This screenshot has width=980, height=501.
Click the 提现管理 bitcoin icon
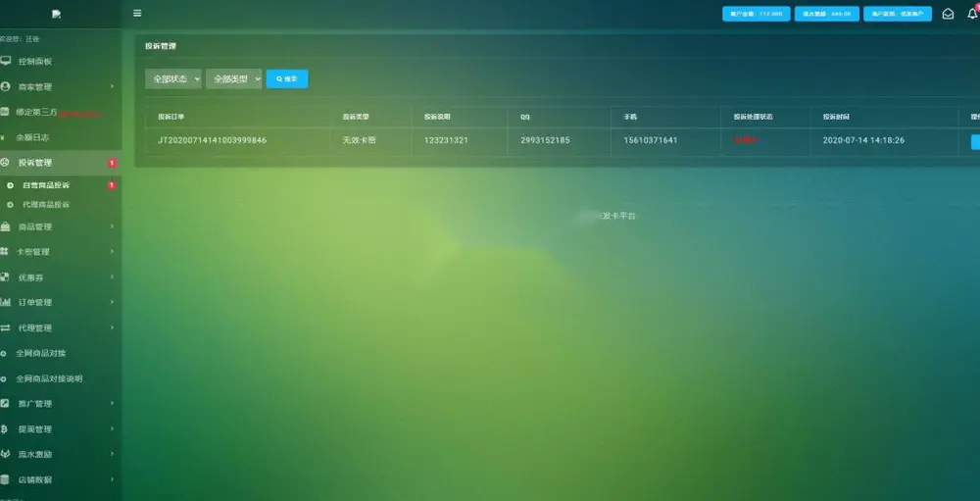[x=4, y=429]
